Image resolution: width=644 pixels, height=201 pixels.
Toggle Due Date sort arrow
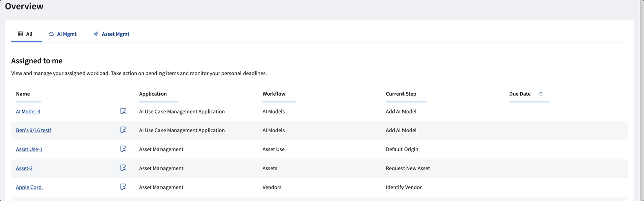click(x=541, y=94)
